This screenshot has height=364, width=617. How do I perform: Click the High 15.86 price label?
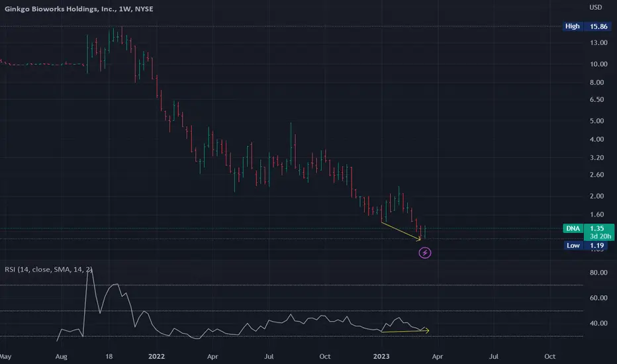tap(587, 26)
